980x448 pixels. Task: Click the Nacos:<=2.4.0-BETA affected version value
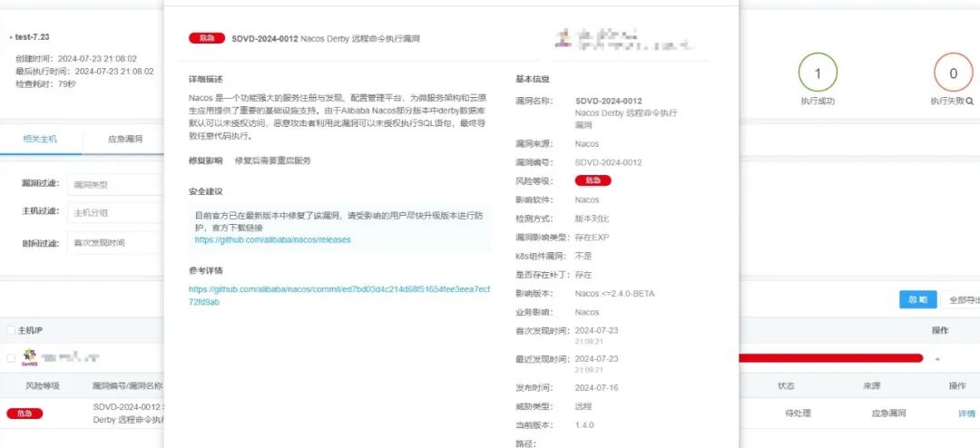(x=614, y=293)
